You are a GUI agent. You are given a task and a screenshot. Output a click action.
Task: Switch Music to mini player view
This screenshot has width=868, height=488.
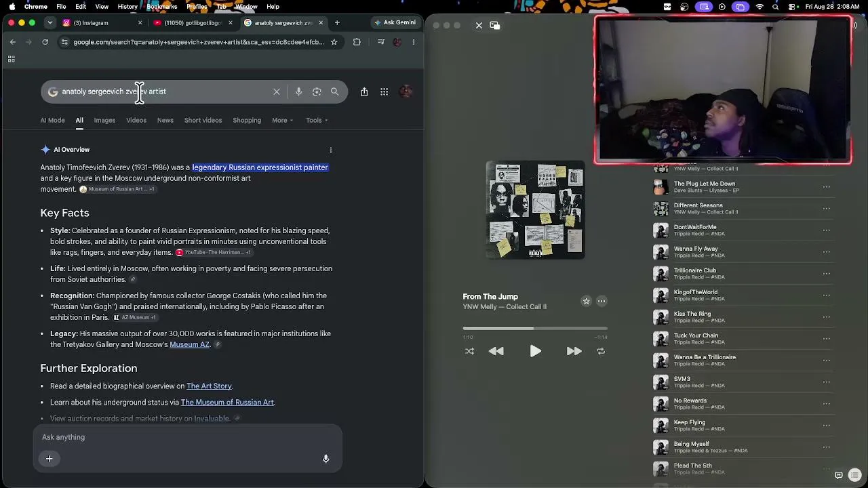point(495,25)
